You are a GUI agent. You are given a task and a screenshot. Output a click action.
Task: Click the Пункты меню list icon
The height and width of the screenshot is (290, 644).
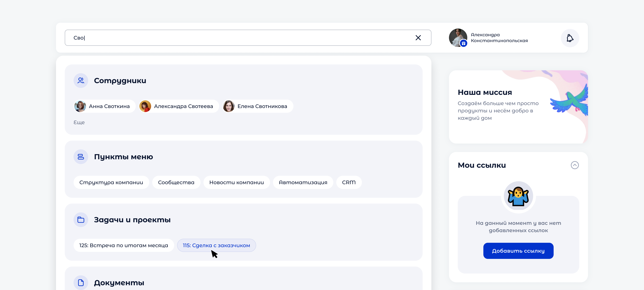(80, 157)
